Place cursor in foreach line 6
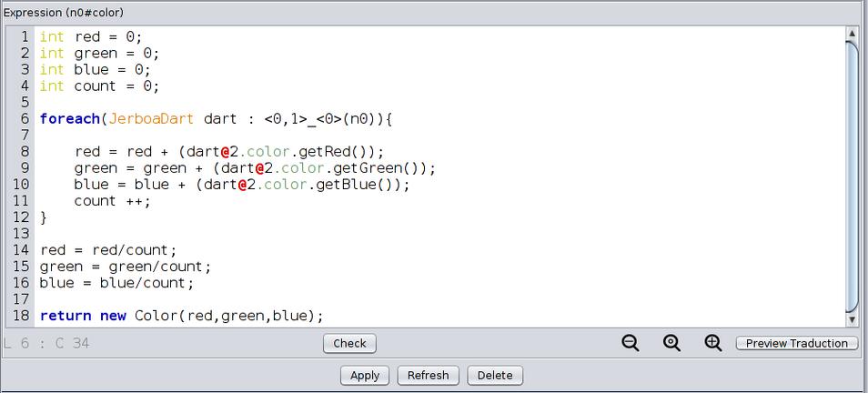This screenshot has width=868, height=393. tap(216, 119)
